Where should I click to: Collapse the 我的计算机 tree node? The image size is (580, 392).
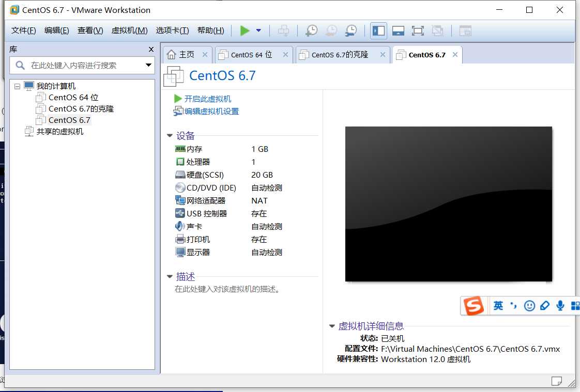(x=17, y=86)
